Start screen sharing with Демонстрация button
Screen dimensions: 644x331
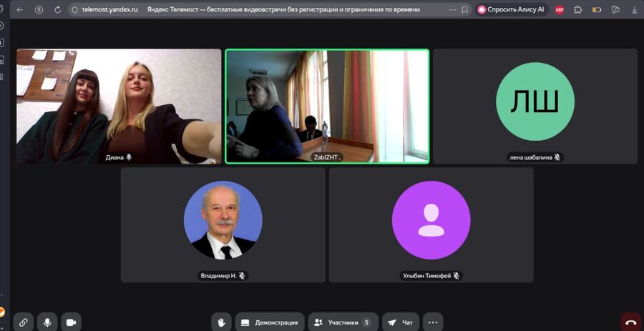click(269, 322)
